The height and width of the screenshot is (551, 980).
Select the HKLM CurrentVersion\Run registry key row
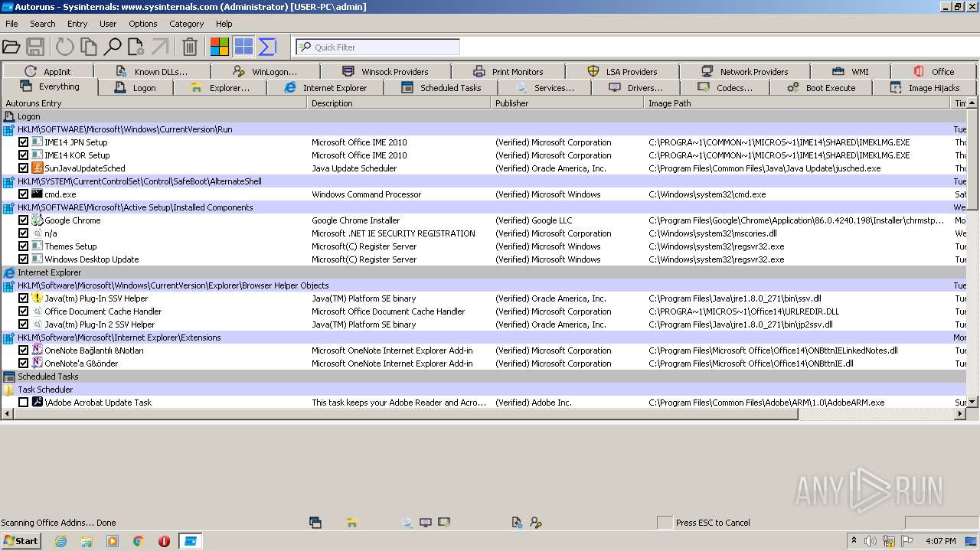484,129
